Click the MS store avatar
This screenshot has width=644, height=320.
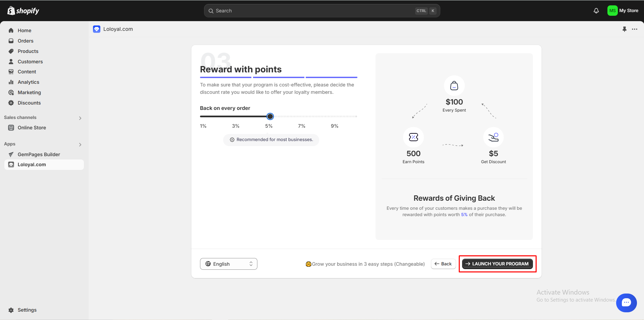pyautogui.click(x=612, y=11)
